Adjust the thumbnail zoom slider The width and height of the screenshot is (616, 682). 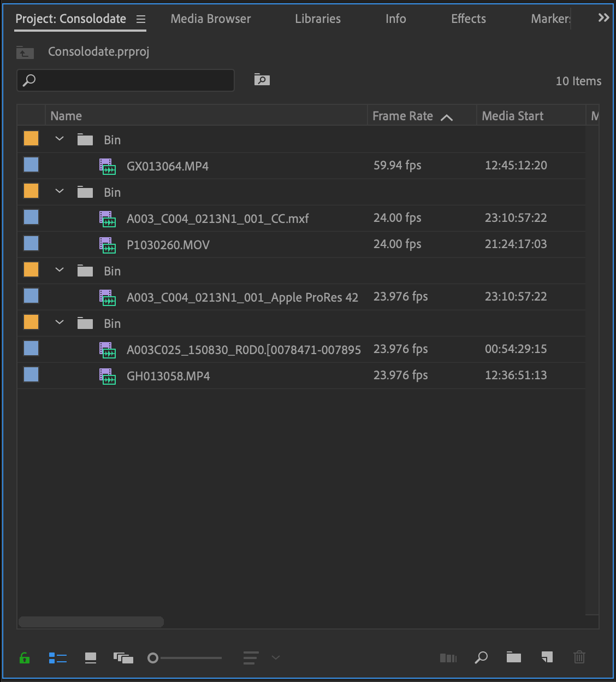coord(153,658)
